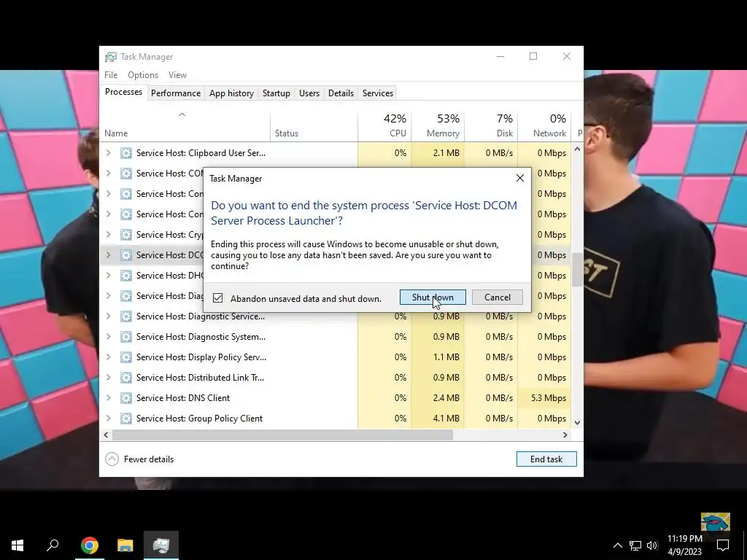Collapse view with Fewer details

[139, 459]
